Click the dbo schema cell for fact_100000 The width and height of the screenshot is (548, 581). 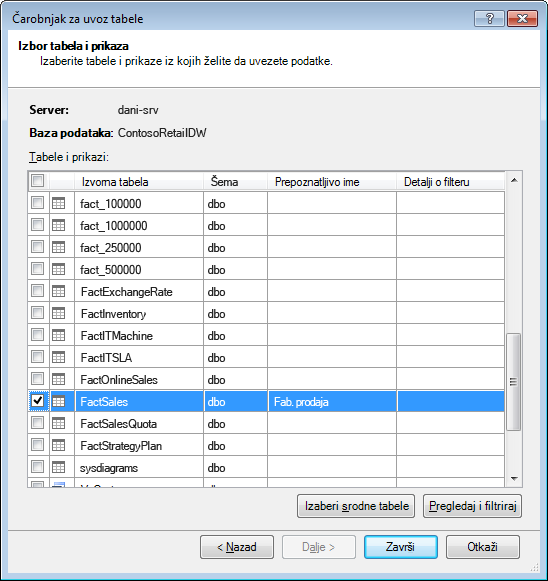pyautogui.click(x=235, y=203)
